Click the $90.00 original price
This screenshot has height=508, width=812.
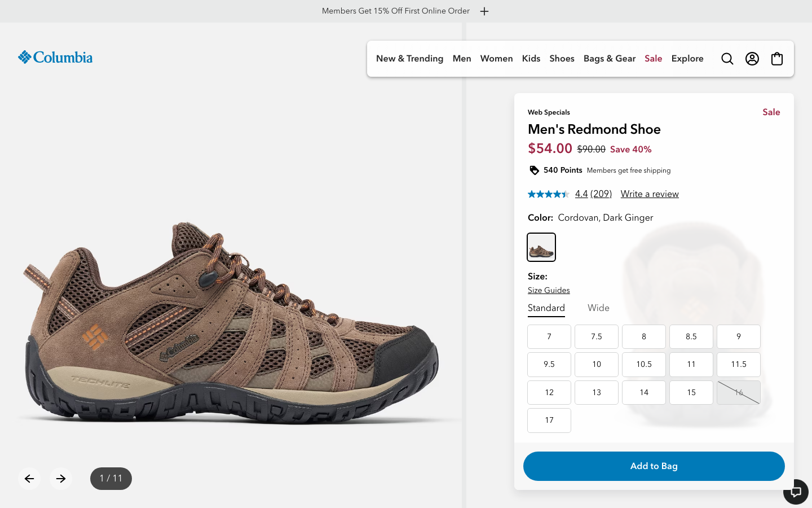coord(592,150)
